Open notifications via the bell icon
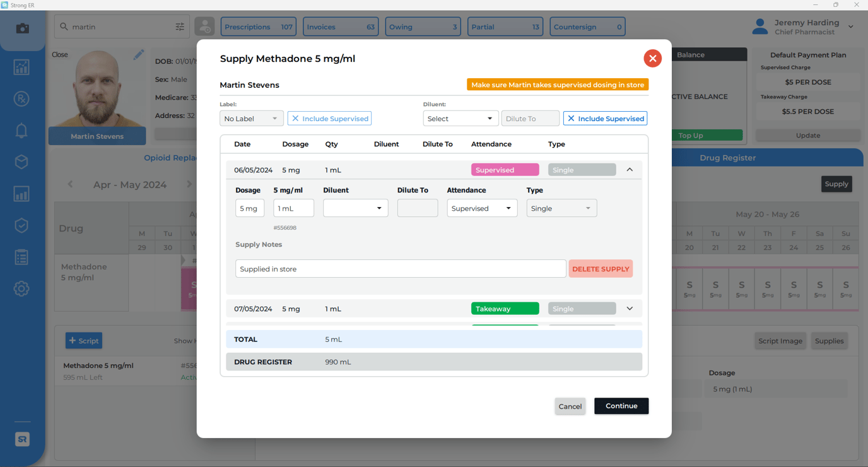Image resolution: width=868 pixels, height=467 pixels. [21, 130]
